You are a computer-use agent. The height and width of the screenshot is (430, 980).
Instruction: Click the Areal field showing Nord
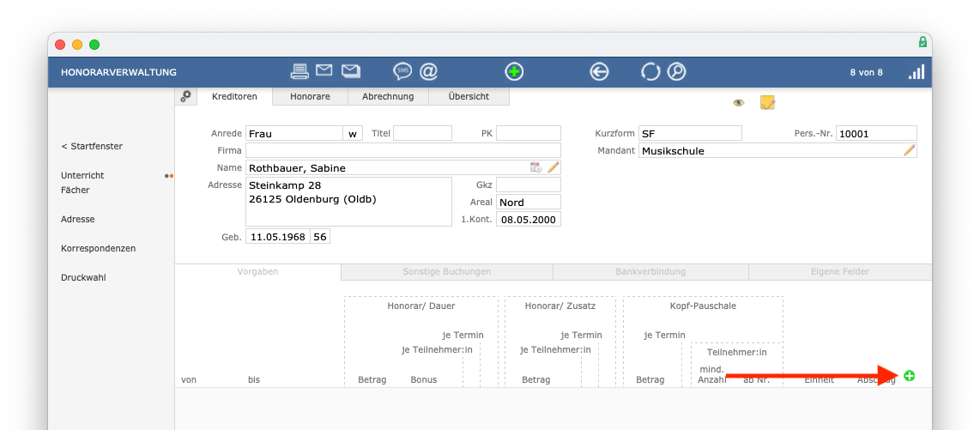528,203
